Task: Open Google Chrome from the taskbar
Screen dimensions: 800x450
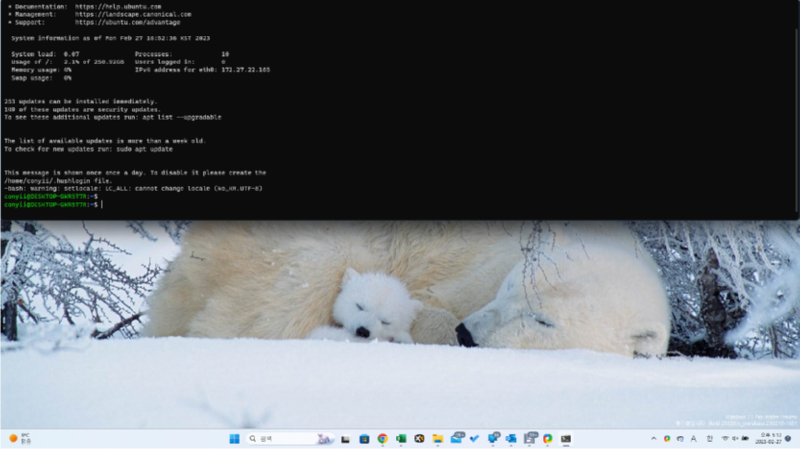Action: [382, 438]
